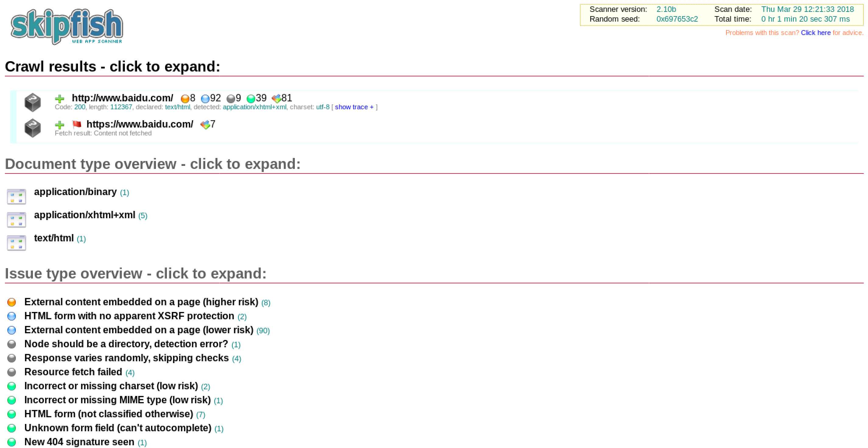The image size is (868, 448).
Task: Click the green dot next to 'New 404 signature seen'
Action: click(12, 442)
